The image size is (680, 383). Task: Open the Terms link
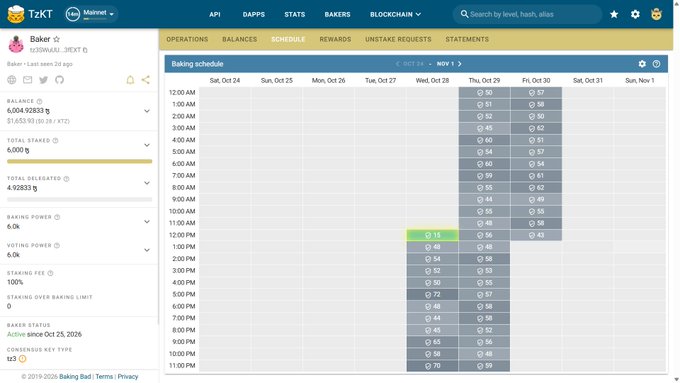click(x=104, y=376)
